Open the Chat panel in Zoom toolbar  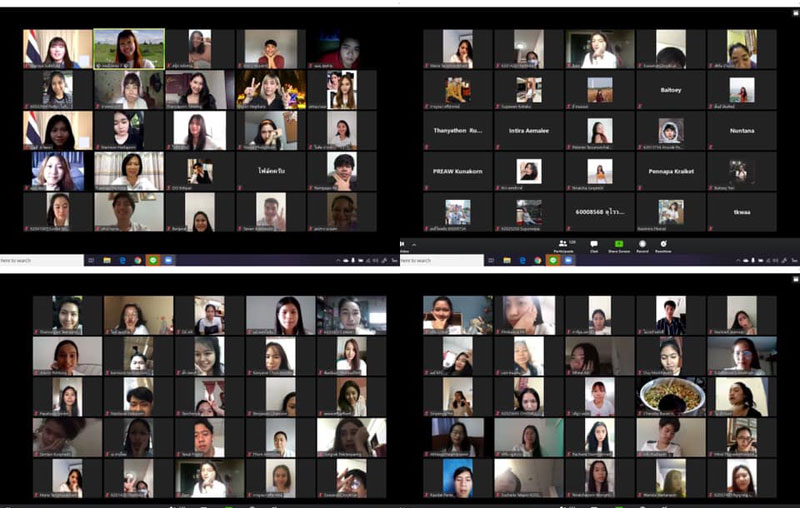pyautogui.click(x=594, y=245)
